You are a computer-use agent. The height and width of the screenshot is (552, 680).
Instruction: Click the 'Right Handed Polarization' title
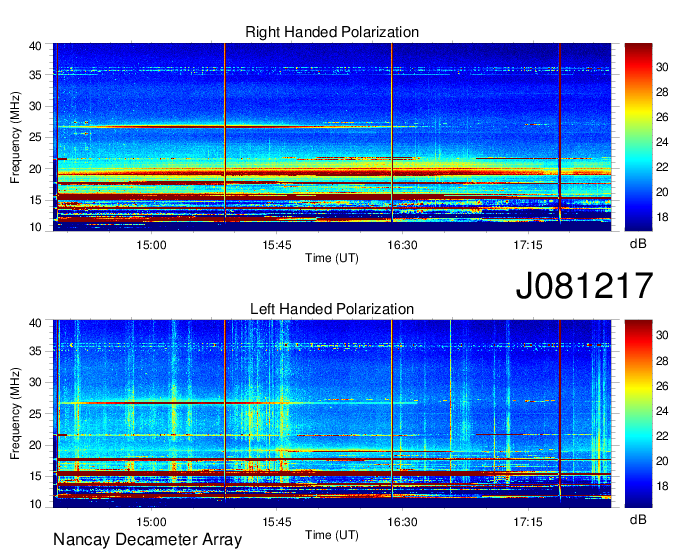click(x=332, y=32)
